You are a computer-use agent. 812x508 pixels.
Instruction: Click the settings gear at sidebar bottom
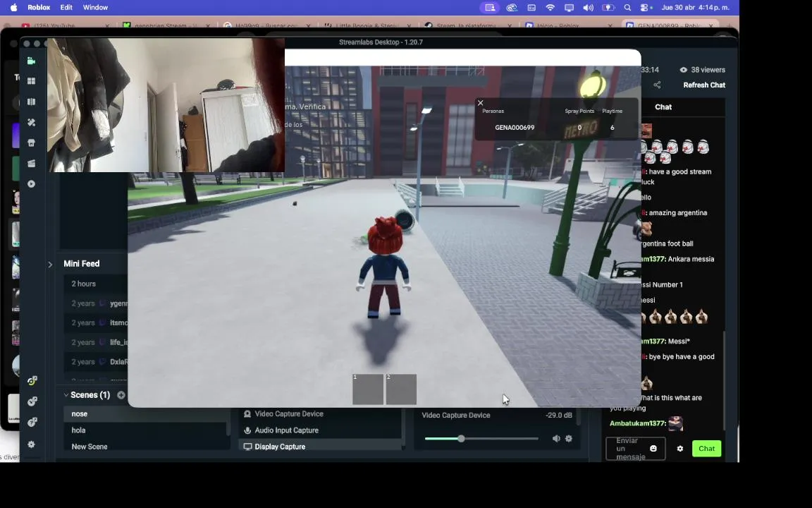point(32,445)
